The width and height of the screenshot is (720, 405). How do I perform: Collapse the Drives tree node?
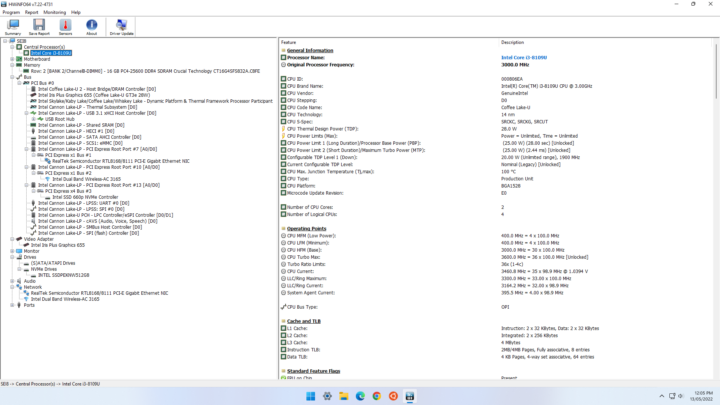coord(12,257)
